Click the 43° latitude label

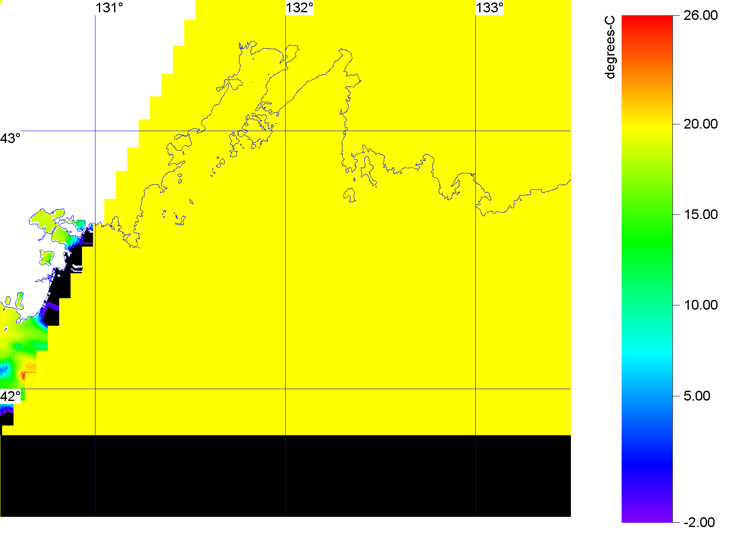[10, 138]
